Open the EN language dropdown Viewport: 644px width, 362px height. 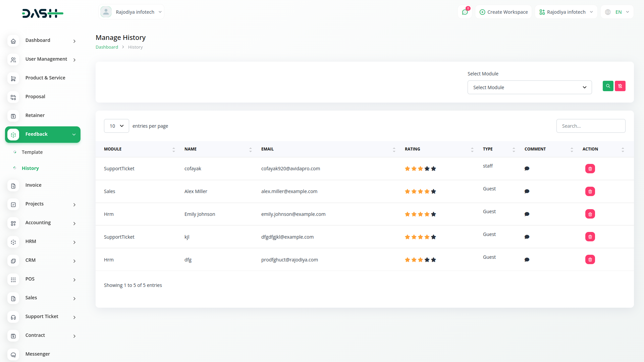[x=618, y=12]
